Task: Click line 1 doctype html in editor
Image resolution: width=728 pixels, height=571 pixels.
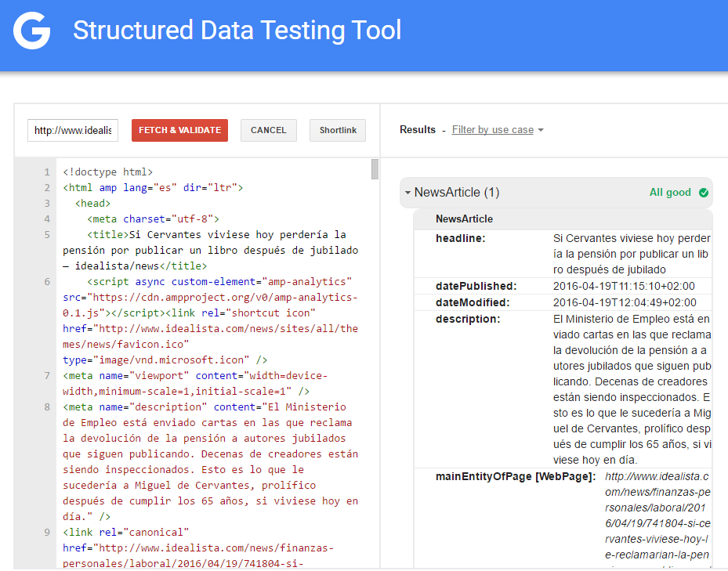Action: (107, 172)
